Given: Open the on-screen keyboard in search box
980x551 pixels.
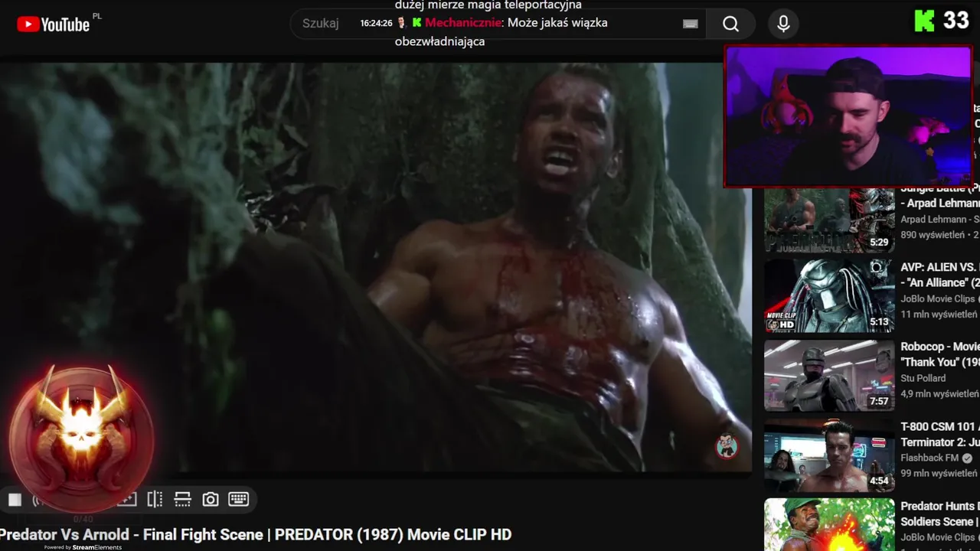Looking at the screenshot, I should click(x=690, y=24).
